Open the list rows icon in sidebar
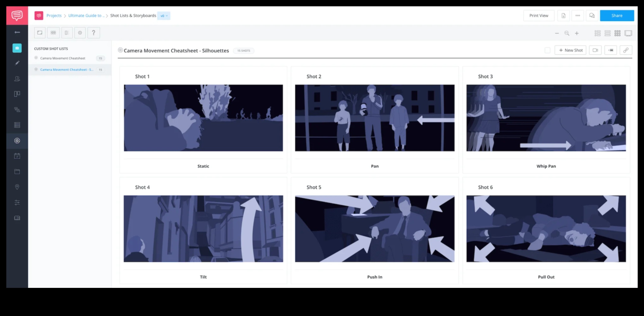This screenshot has width=644, height=316. pos(17,125)
